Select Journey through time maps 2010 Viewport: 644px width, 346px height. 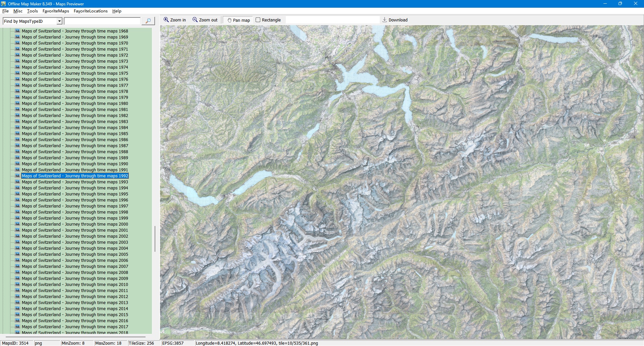75,285
